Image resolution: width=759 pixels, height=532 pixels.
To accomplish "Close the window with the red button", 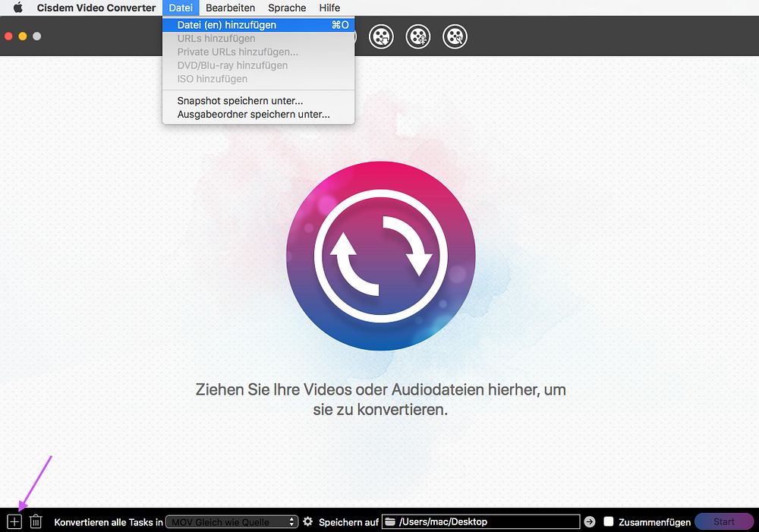I will point(8,36).
